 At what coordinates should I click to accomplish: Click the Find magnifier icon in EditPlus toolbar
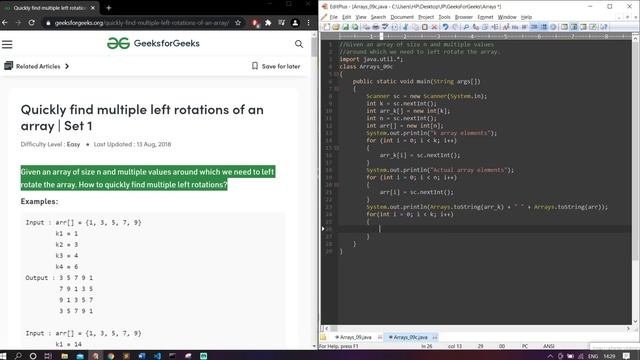(466, 27)
